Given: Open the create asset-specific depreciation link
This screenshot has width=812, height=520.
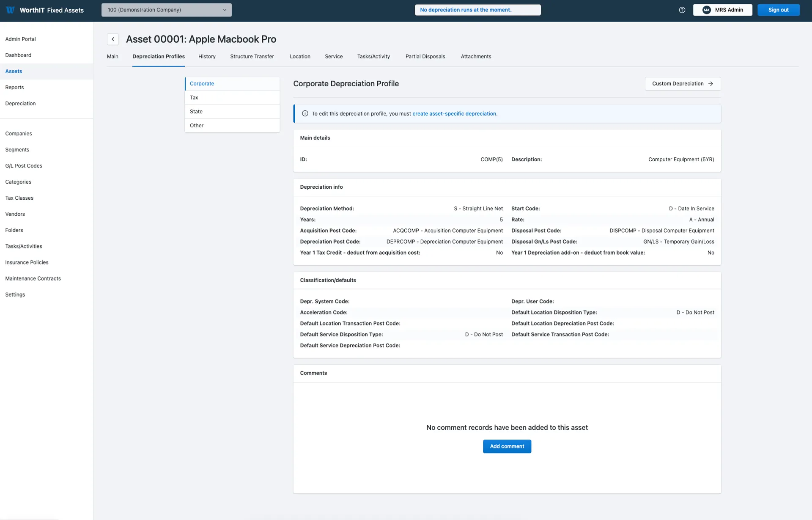Looking at the screenshot, I should (454, 113).
